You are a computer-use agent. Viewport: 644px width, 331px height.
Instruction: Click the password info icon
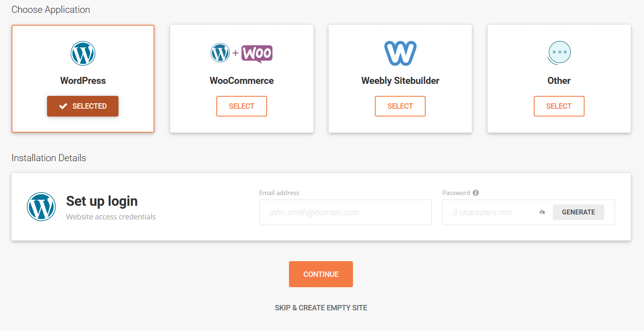point(476,193)
